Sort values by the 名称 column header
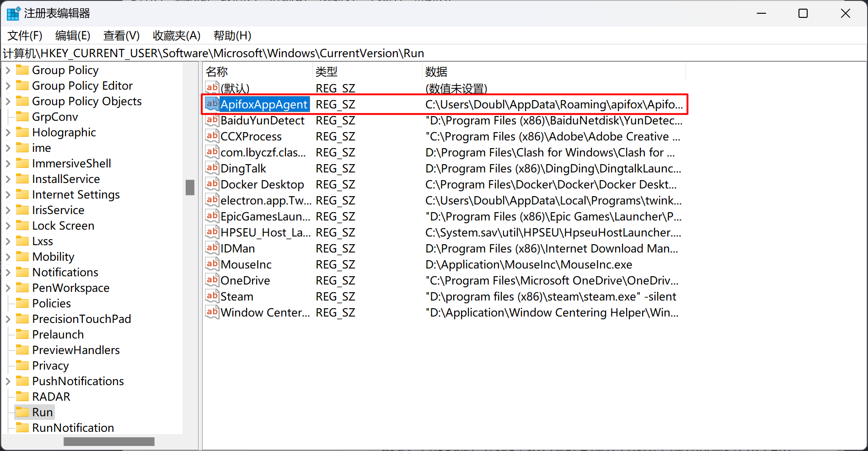This screenshot has height=451, width=868. pyautogui.click(x=257, y=71)
